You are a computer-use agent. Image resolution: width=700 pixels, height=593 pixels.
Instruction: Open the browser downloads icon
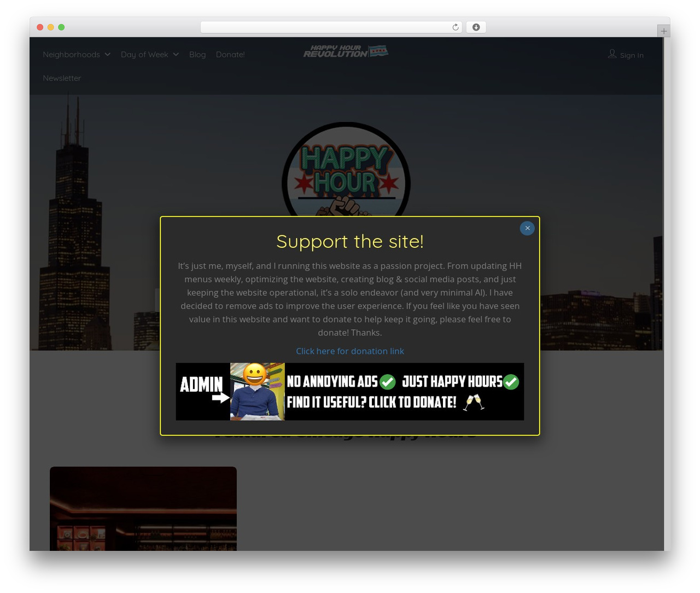point(476,27)
